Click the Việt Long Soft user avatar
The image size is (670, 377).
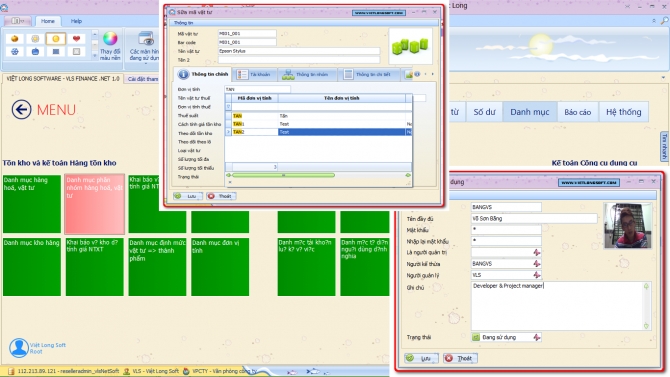pyautogui.click(x=19, y=348)
